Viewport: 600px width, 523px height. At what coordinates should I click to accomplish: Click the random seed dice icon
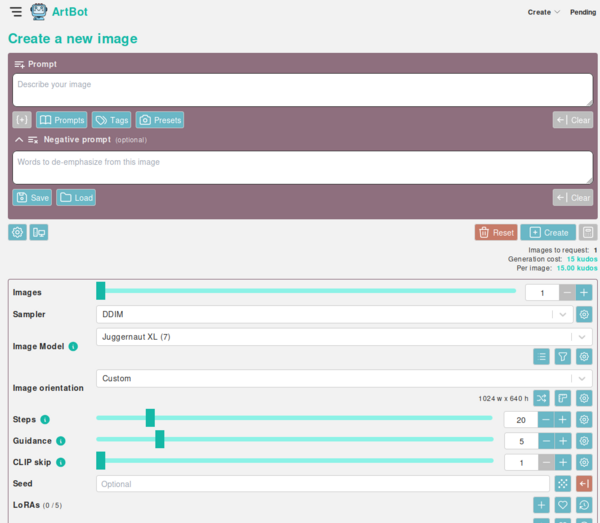563,483
